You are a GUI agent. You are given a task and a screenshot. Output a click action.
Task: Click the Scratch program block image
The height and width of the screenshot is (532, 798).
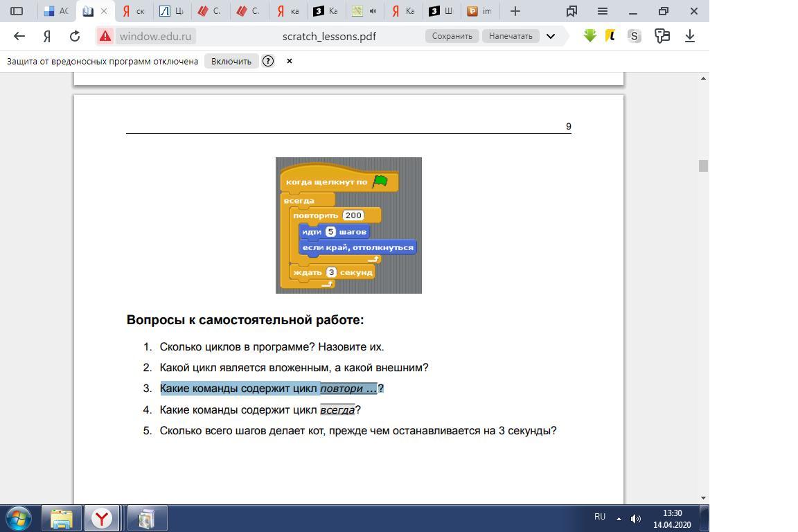(x=348, y=225)
